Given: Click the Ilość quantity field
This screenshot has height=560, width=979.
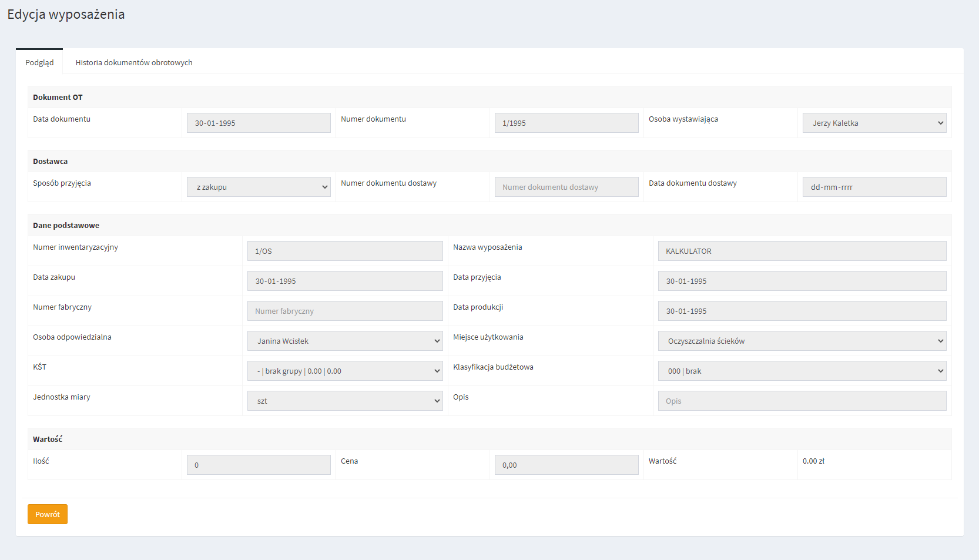Looking at the screenshot, I should coord(259,465).
